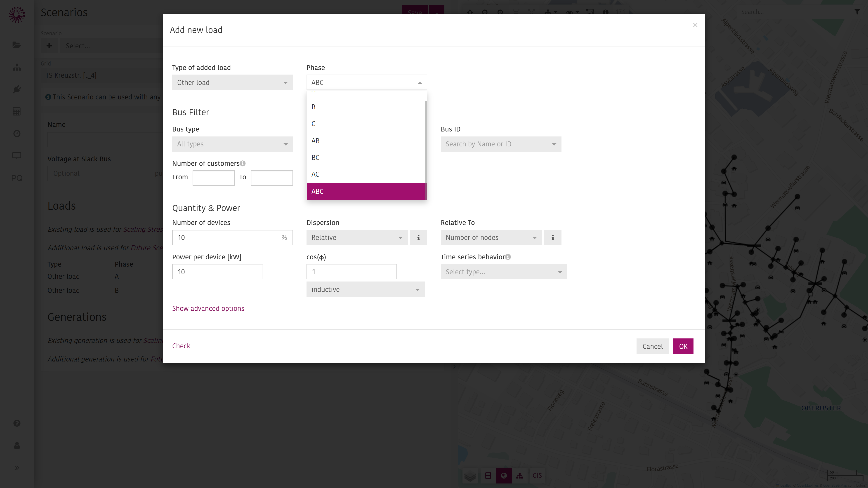The height and width of the screenshot is (488, 868).
Task: Cancel the new load dialog
Action: click(652, 346)
